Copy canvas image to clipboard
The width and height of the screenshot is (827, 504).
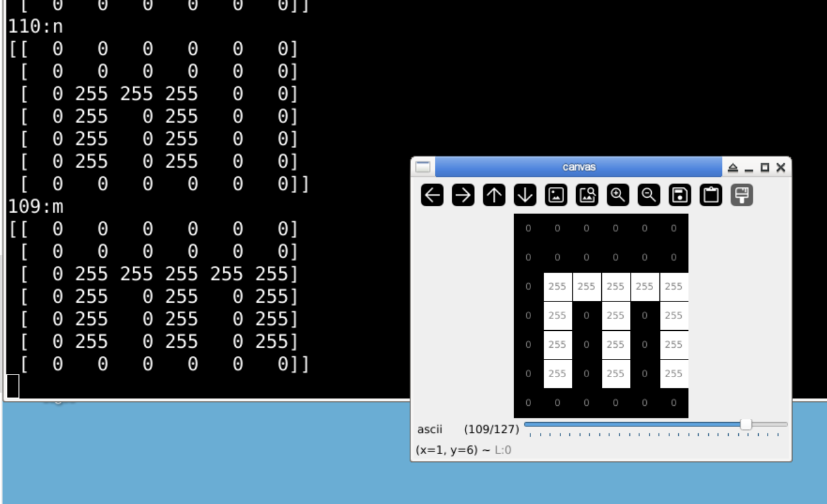(711, 195)
